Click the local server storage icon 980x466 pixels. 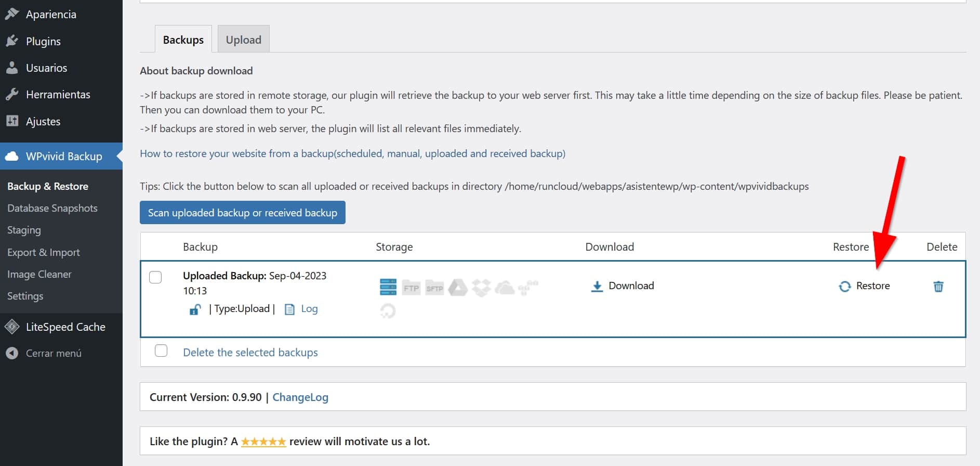click(388, 287)
